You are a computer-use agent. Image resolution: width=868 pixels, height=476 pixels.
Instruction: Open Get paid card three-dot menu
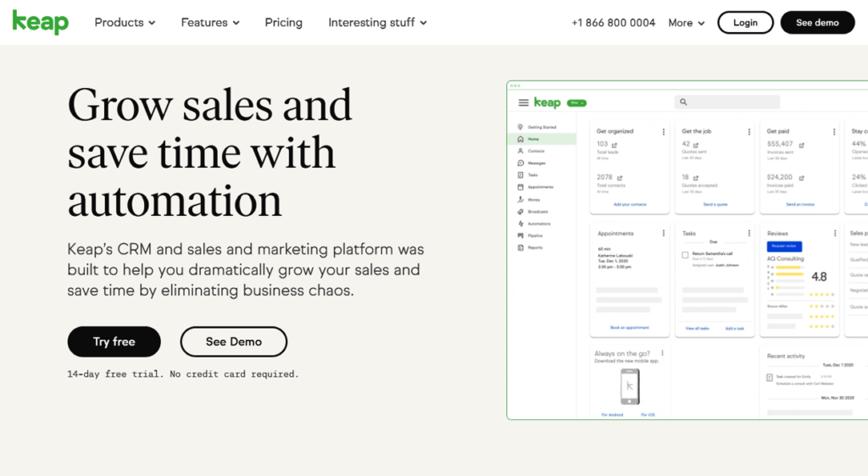[x=834, y=131]
